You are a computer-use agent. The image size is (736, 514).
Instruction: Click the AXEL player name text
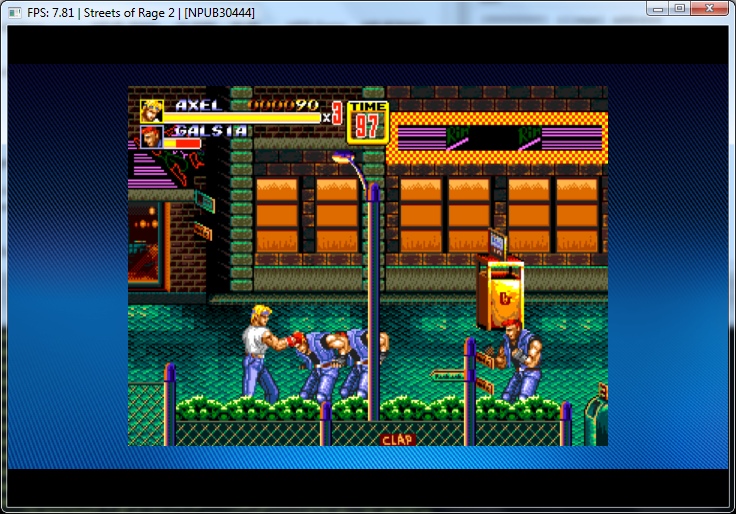click(199, 105)
